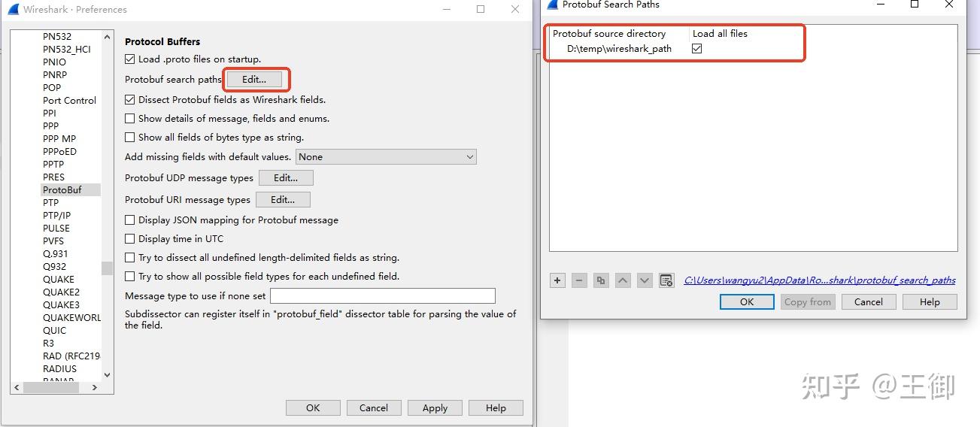980x427 pixels.
Task: Select PTP/IP in protocol list
Action: [56, 216]
